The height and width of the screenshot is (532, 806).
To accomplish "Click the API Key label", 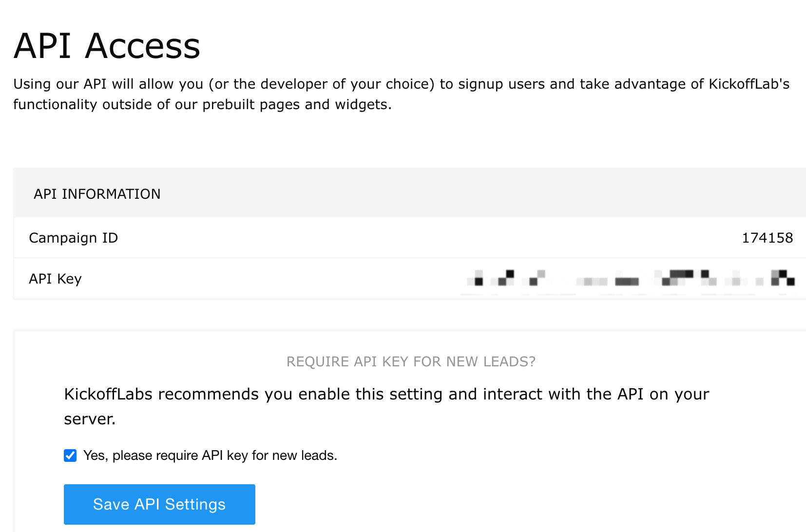I will click(x=55, y=279).
